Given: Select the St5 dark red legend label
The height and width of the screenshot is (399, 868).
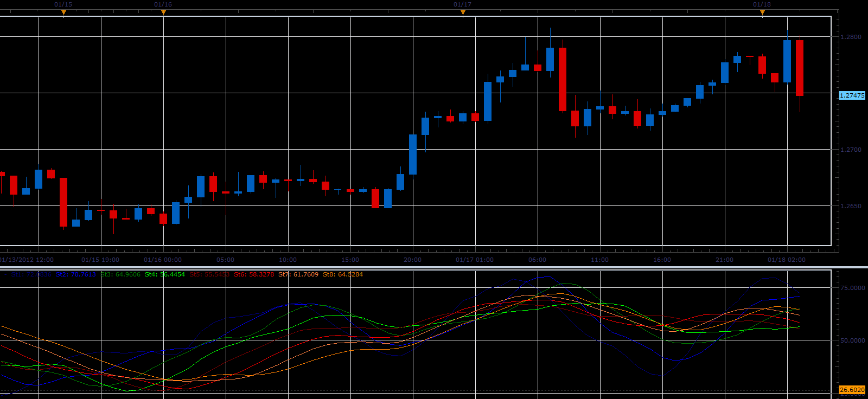Looking at the screenshot, I should coord(209,274).
